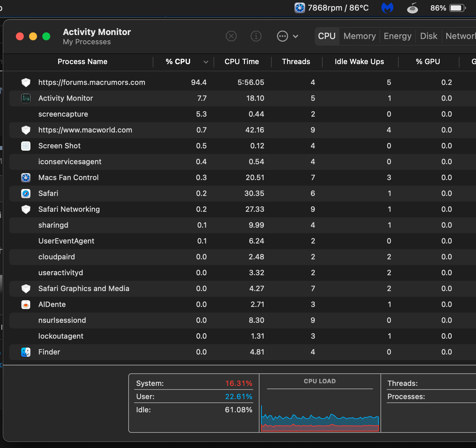Toggle the % CPU sort direction chevron
476x448 pixels.
pyautogui.click(x=206, y=62)
